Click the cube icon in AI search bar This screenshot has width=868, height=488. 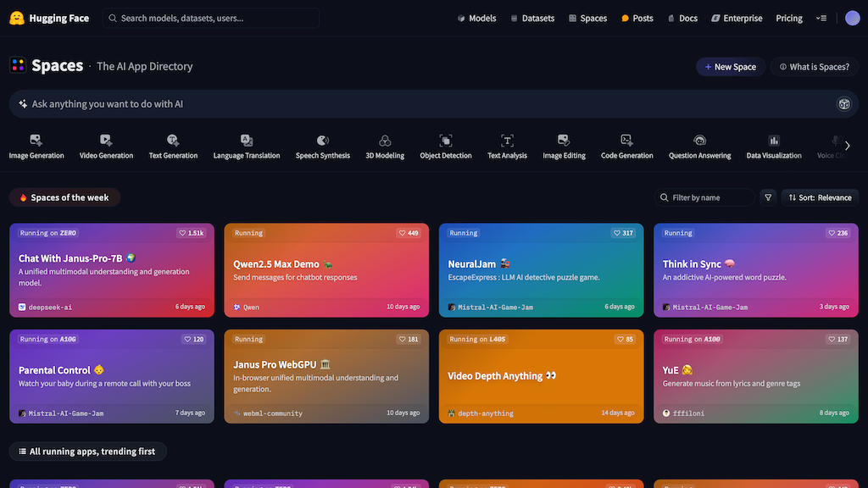coord(843,104)
